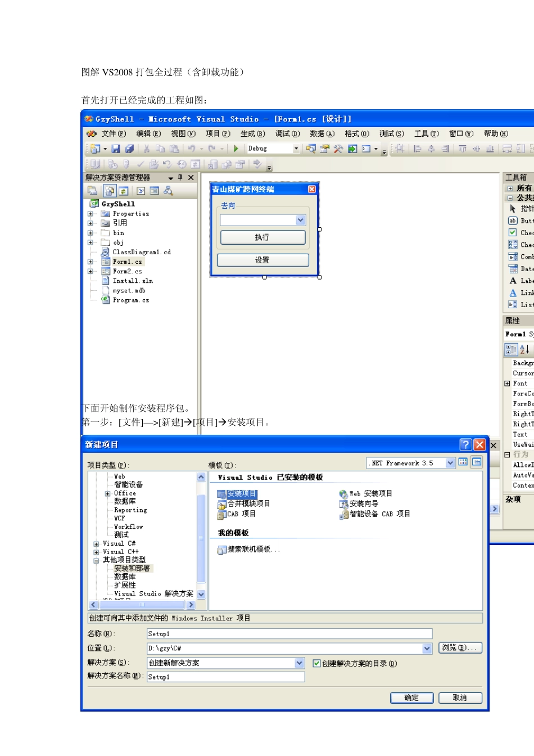Viewport: 534px width, 756px height.
Task: Switch template list to large icons view
Action: [x=463, y=462]
